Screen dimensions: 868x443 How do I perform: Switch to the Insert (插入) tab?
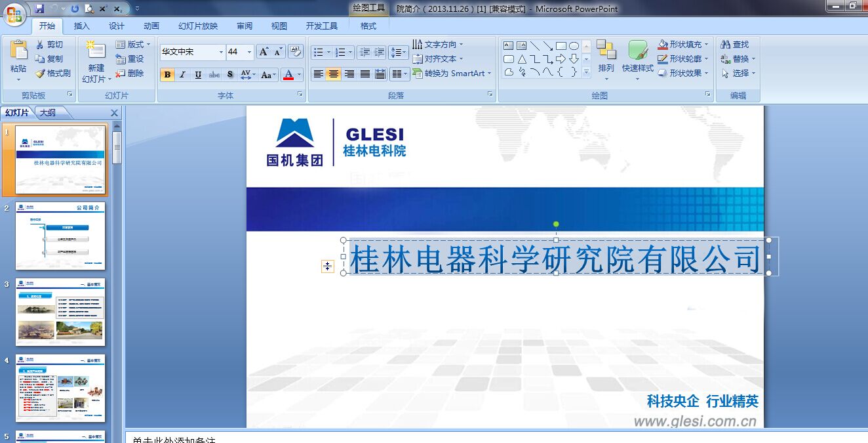pos(82,26)
